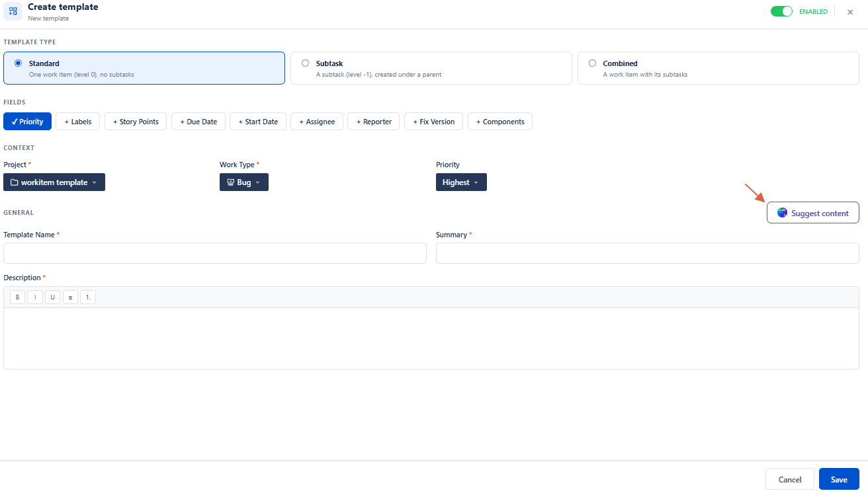Close the Create template dialog

click(x=850, y=12)
